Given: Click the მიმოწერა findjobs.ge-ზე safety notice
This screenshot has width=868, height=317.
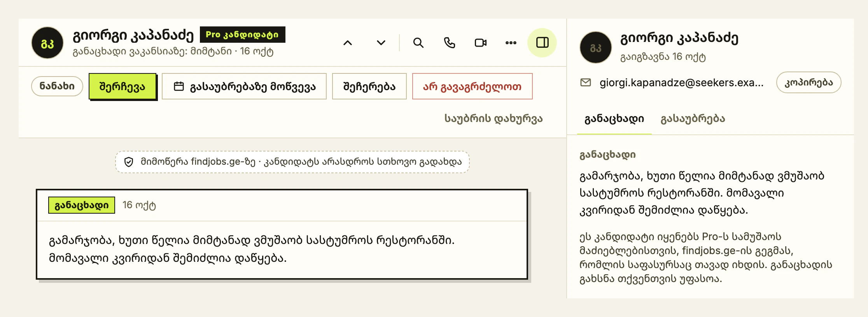Looking at the screenshot, I should click(x=292, y=162).
